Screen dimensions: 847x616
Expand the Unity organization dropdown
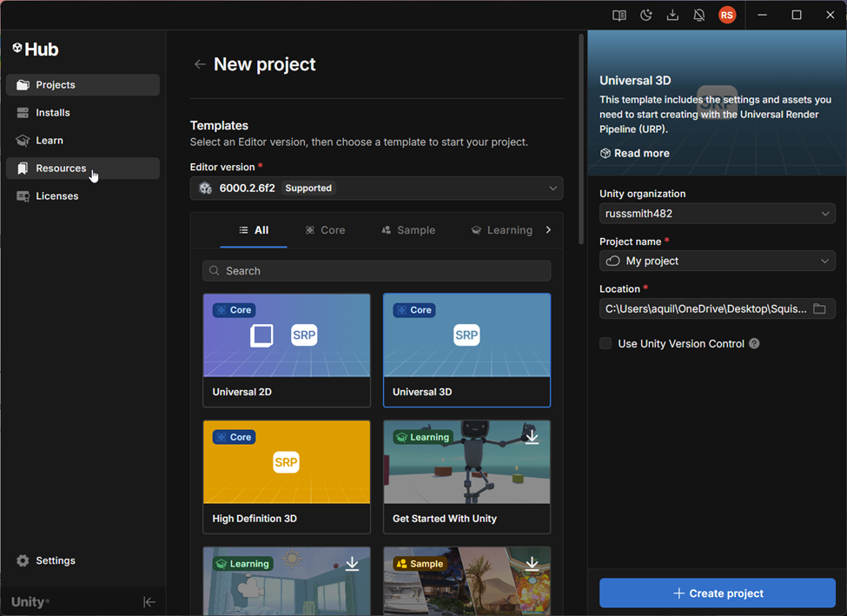pyautogui.click(x=717, y=213)
